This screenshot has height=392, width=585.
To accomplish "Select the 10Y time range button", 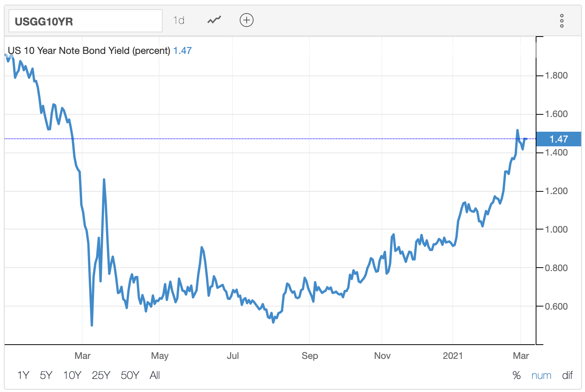I will pos(72,375).
